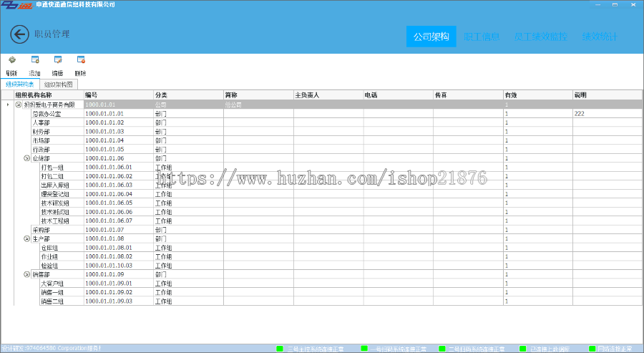This screenshot has height=353, width=644.
Task: Click the code cell 1000.01.01.06.04
Action: tap(119, 194)
